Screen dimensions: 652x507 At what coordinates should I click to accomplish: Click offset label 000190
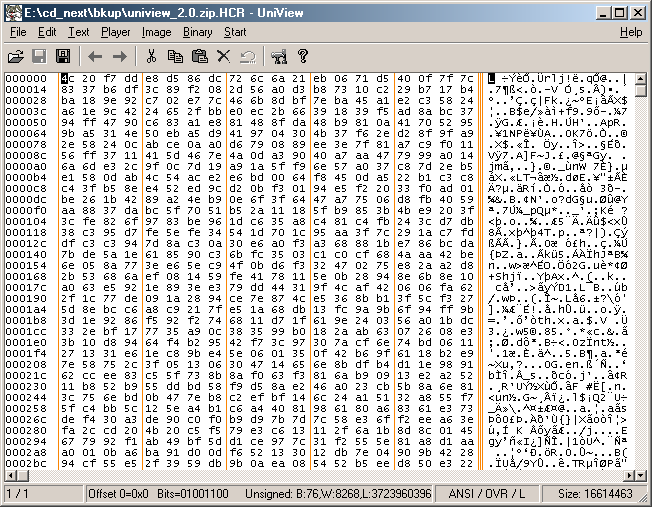(26, 298)
